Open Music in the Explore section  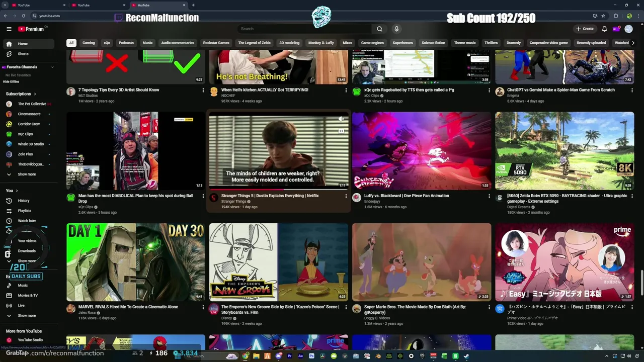click(30, 285)
